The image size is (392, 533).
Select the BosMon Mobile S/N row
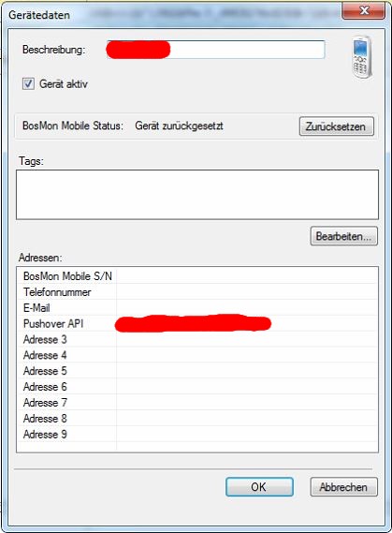tap(197, 276)
